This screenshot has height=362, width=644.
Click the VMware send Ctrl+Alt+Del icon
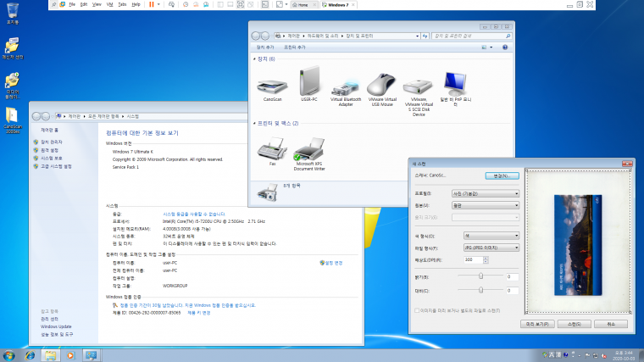pos(171,4)
